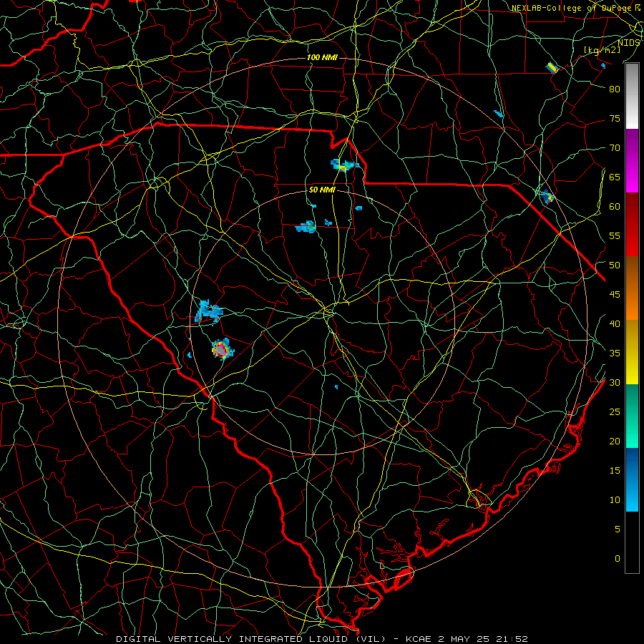
Task: Click the blue segment of the color scale
Action: [632, 479]
